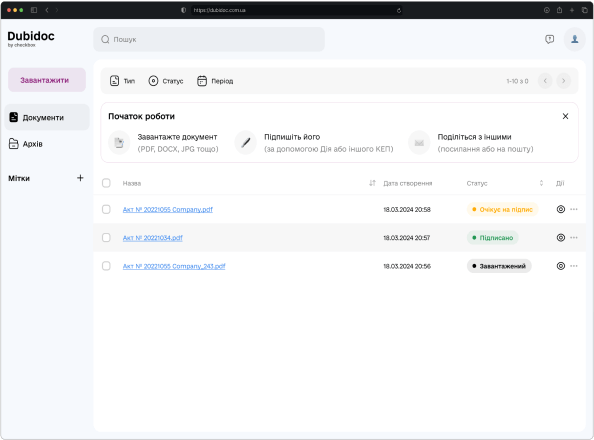Open the Тип filter dropdown

(x=122, y=81)
